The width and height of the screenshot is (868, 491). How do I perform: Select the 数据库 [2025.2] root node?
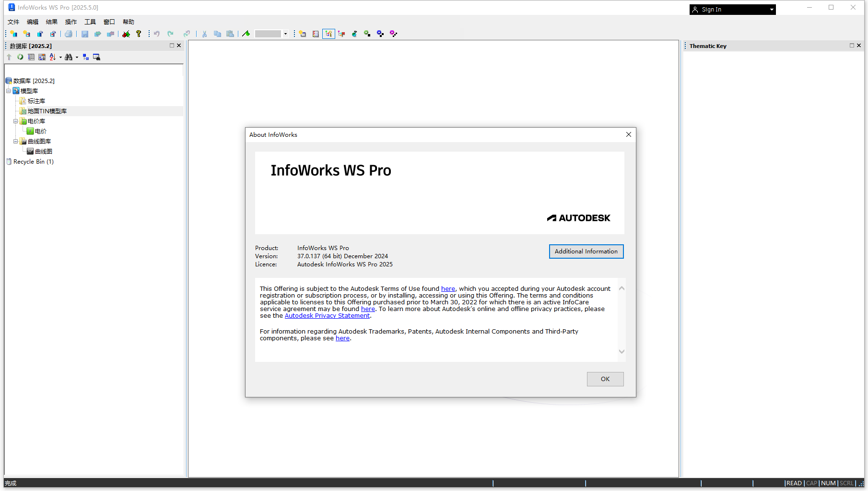(x=34, y=81)
